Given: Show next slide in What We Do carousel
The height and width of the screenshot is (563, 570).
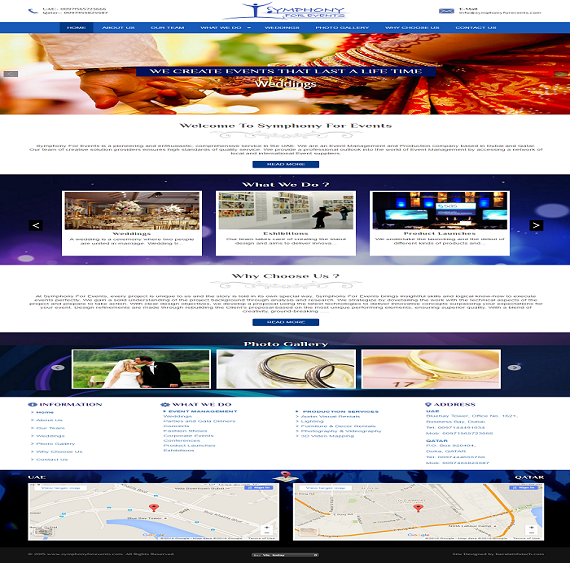Looking at the screenshot, I should click(x=536, y=225).
